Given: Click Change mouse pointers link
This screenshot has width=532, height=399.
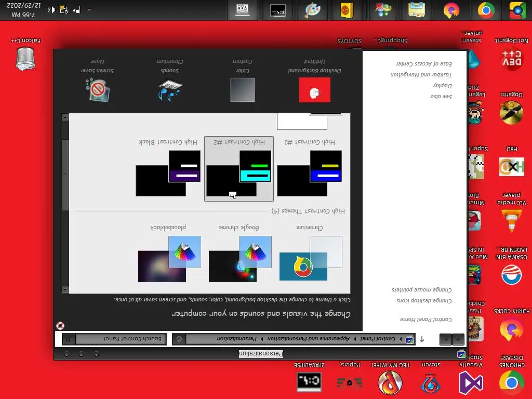Looking at the screenshot, I should (422, 289).
